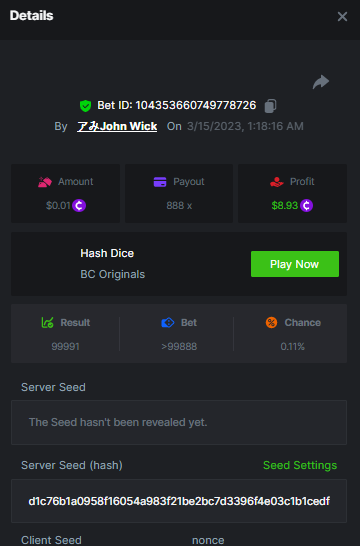
Task: Click the blue Bet tag icon
Action: (x=168, y=322)
